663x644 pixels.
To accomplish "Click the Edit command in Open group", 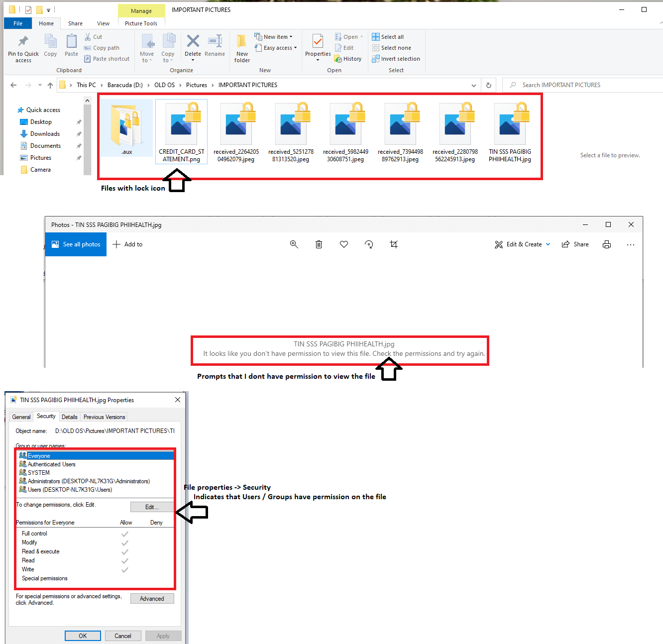I will coord(344,48).
